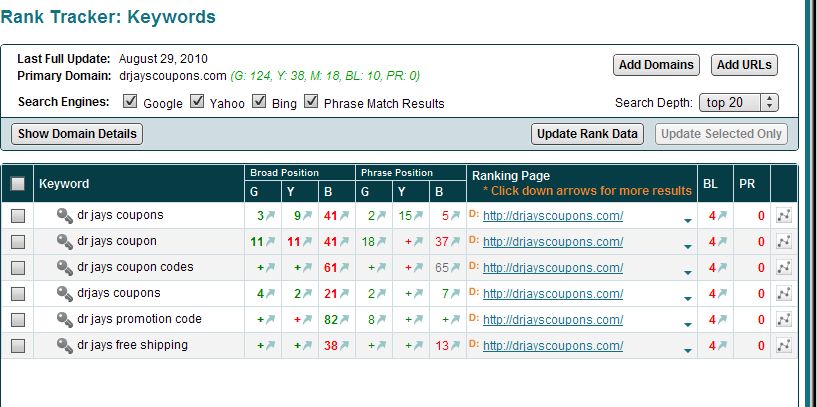Screen dimensions: 817x407
Task: Click keyword text dr jays free shipping
Action: [132, 345]
